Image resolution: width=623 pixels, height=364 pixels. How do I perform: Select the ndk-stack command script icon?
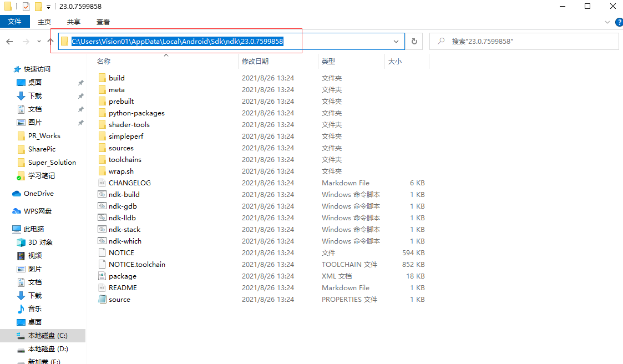pyautogui.click(x=102, y=229)
